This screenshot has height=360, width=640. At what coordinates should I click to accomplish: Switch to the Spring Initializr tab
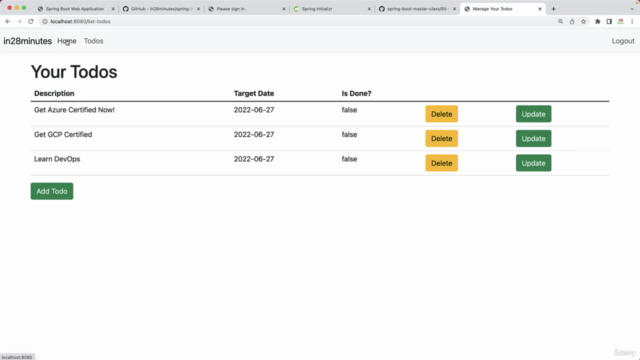click(331, 9)
